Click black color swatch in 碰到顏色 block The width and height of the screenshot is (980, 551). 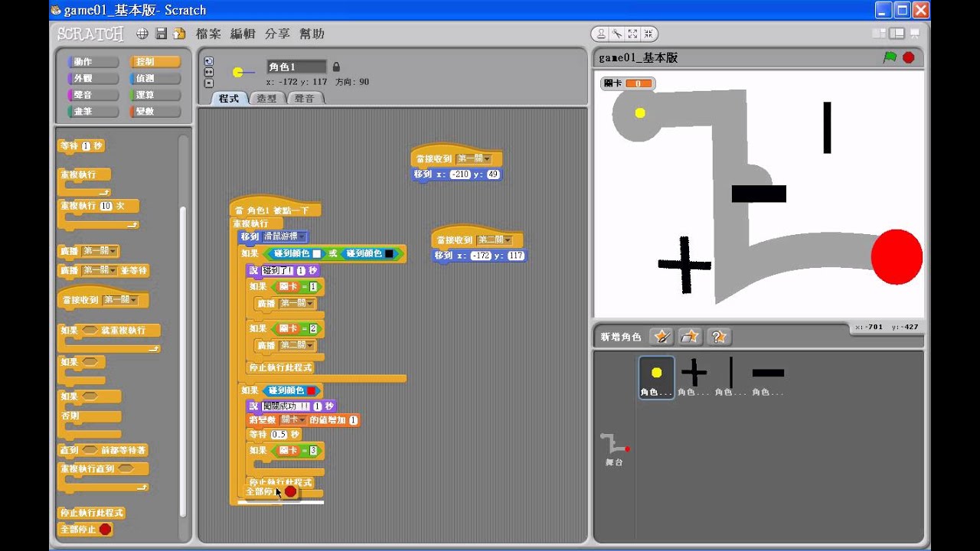click(388, 253)
